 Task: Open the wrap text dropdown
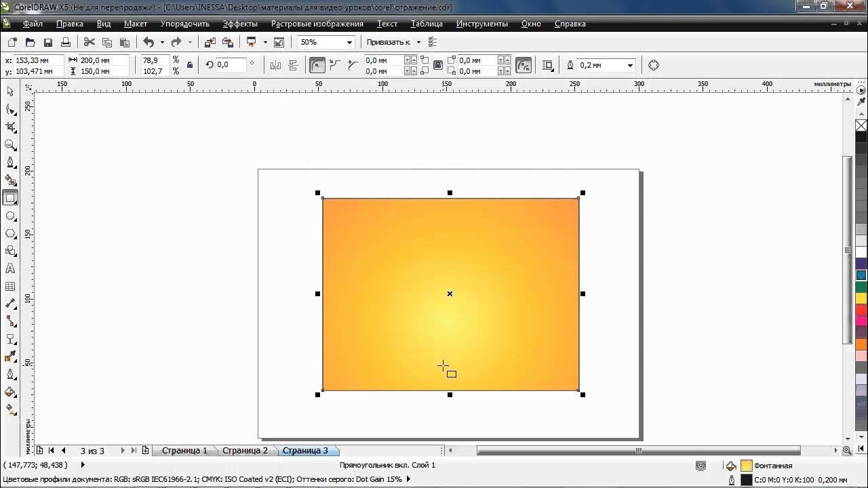click(548, 65)
